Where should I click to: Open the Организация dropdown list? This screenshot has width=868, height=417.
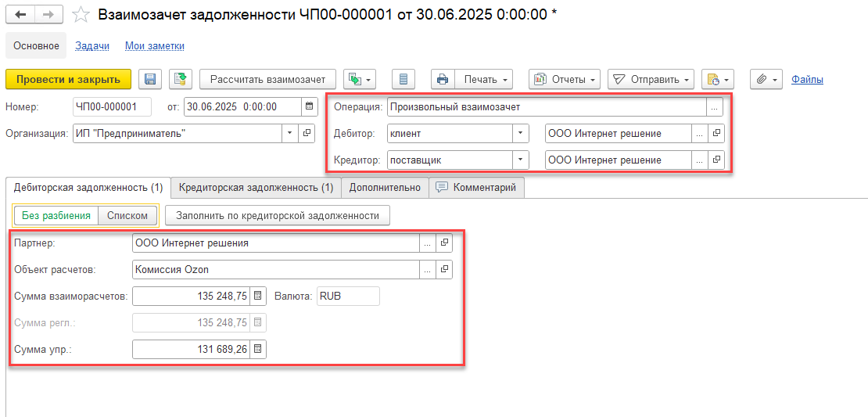291,134
